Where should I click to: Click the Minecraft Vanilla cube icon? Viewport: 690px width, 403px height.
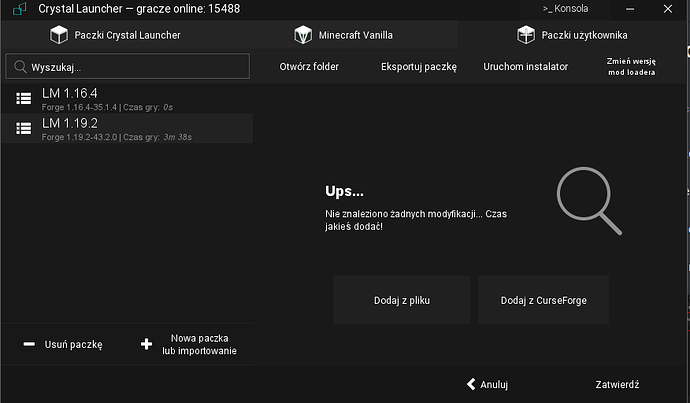[303, 35]
